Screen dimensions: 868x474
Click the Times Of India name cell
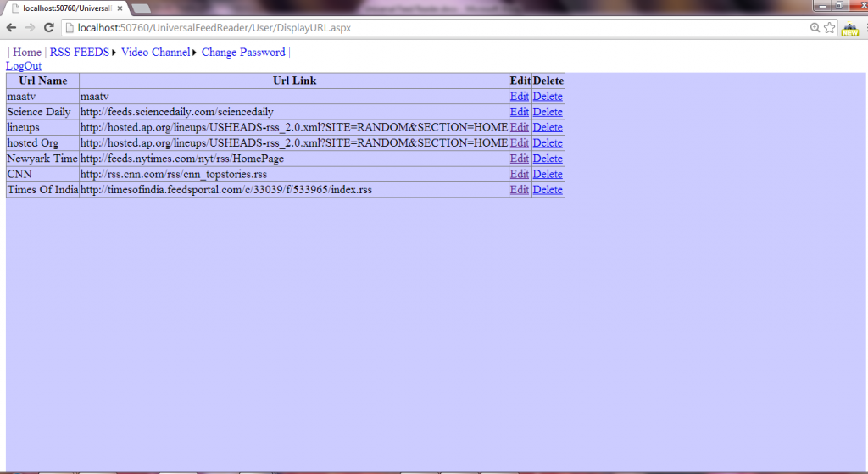tap(42, 189)
